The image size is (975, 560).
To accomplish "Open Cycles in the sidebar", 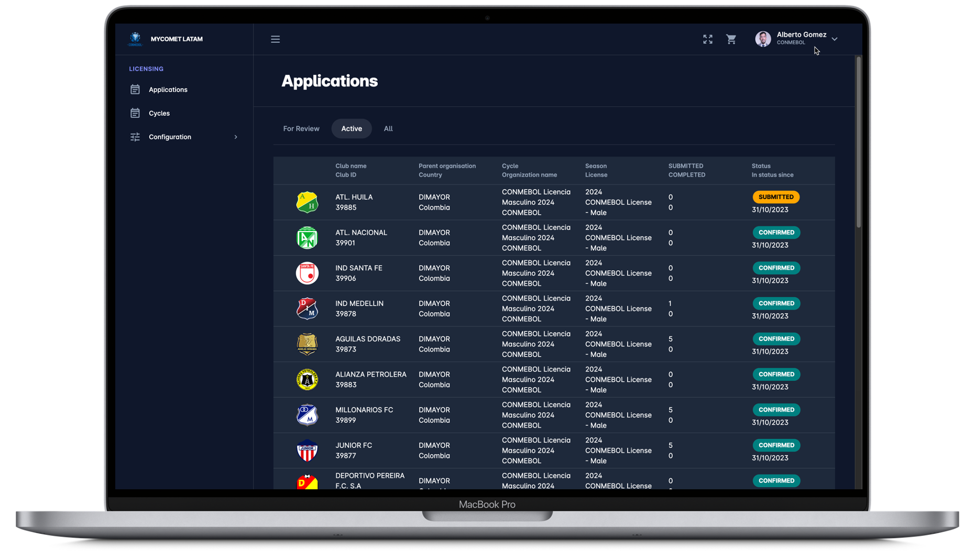I will tap(159, 113).
